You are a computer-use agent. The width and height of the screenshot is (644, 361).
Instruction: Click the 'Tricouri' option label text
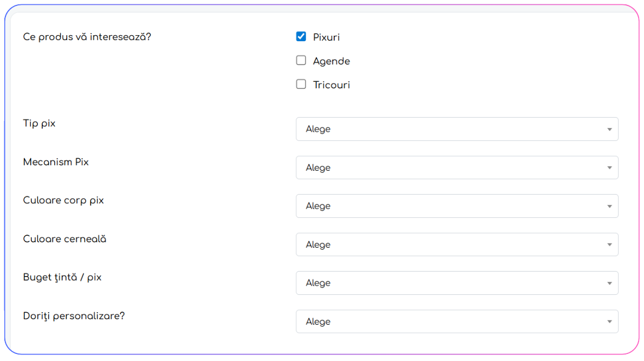(331, 85)
